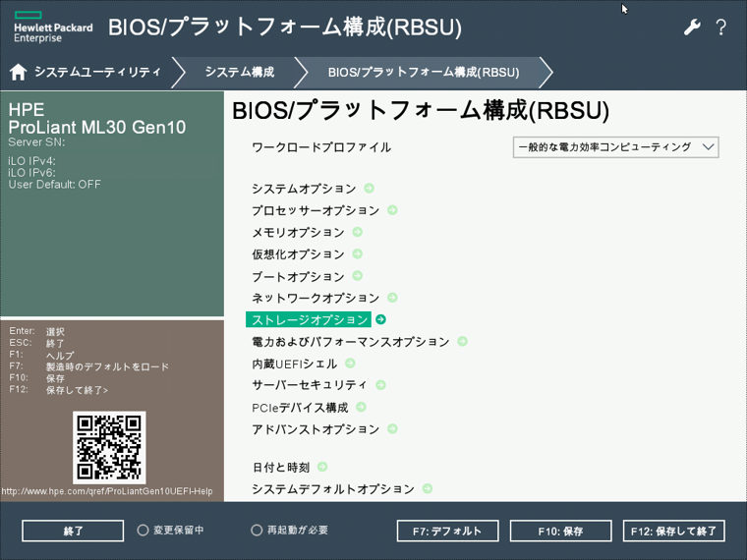
Task: Click the Server SN label
Action: 36,141
